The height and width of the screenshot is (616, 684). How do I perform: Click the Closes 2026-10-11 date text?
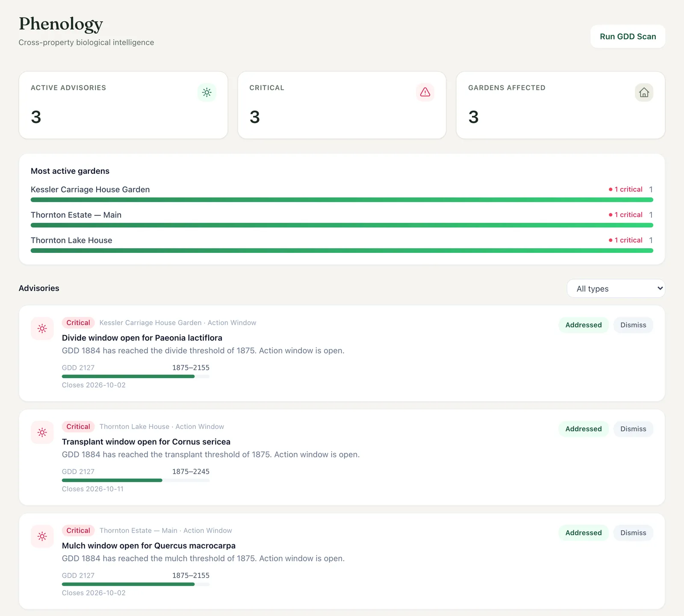pyautogui.click(x=93, y=489)
